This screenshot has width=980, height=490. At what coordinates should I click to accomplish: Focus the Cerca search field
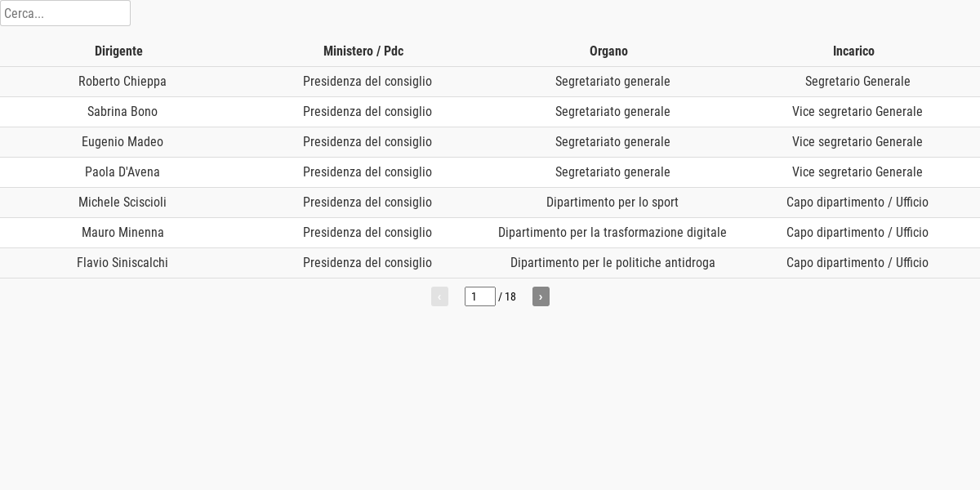click(x=65, y=13)
